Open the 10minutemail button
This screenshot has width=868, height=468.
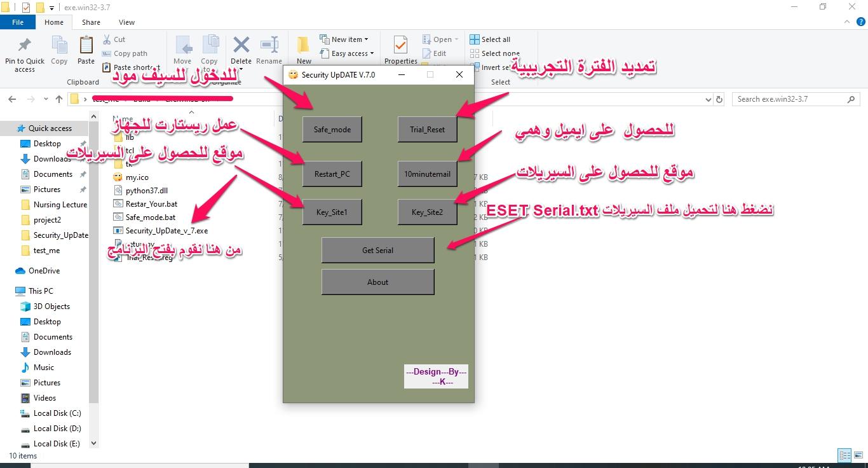(x=427, y=174)
